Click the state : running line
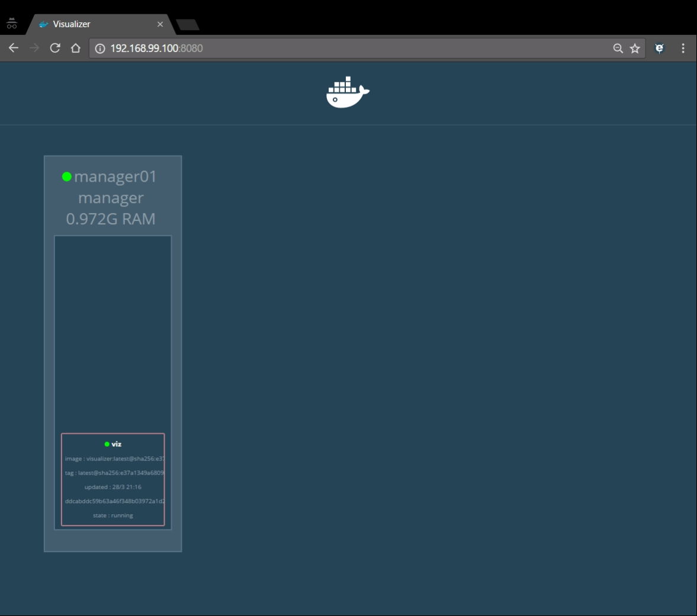Viewport: 697px width, 616px height. [x=113, y=515]
